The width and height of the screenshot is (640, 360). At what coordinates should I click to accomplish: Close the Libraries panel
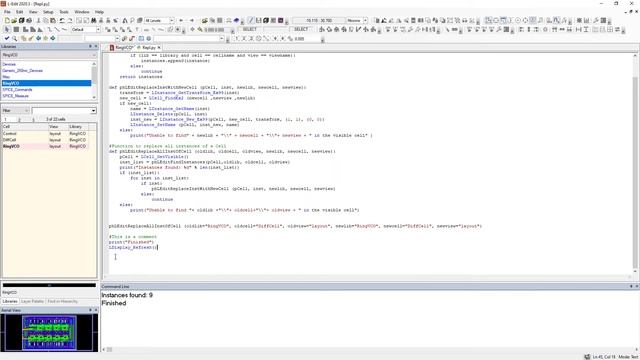pos(96,47)
